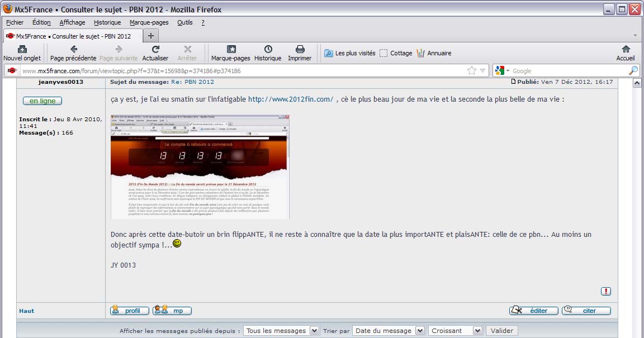
Task: Click the Firefox logo in title bar
Action: (7, 9)
